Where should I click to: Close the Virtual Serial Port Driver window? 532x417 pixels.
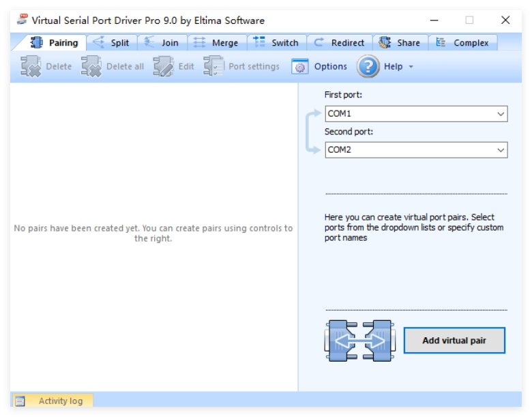pos(505,20)
